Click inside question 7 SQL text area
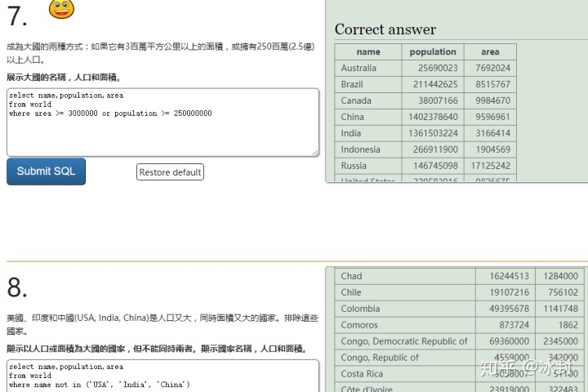588x392 pixels. (163, 122)
